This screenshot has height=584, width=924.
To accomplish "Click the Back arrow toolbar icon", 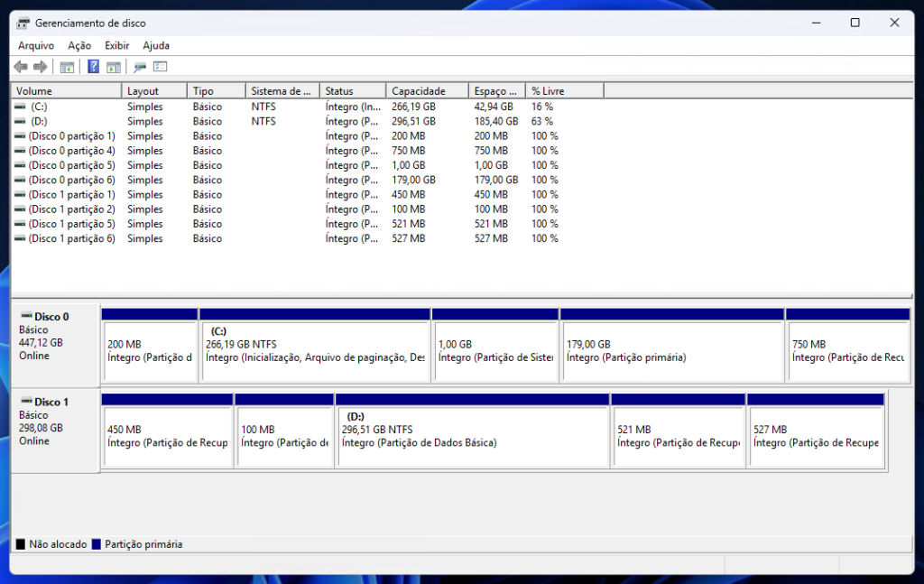I will [20, 67].
